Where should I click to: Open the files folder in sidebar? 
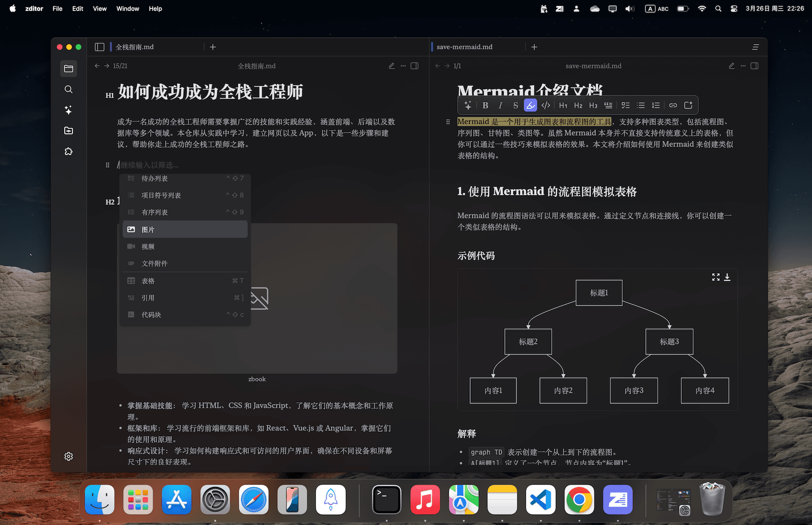[69, 69]
